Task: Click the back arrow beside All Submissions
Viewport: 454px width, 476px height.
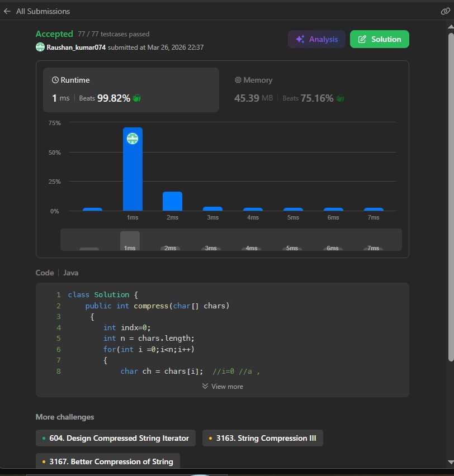Action: click(x=7, y=11)
